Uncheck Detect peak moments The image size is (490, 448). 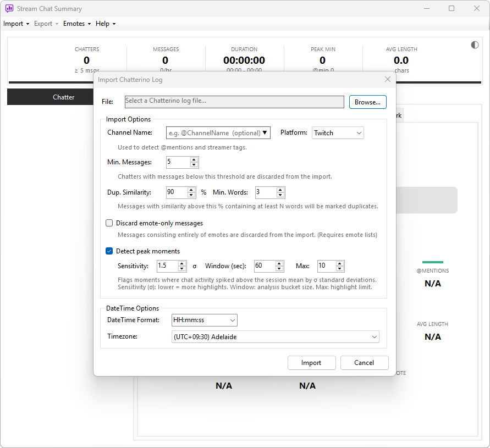pos(109,251)
